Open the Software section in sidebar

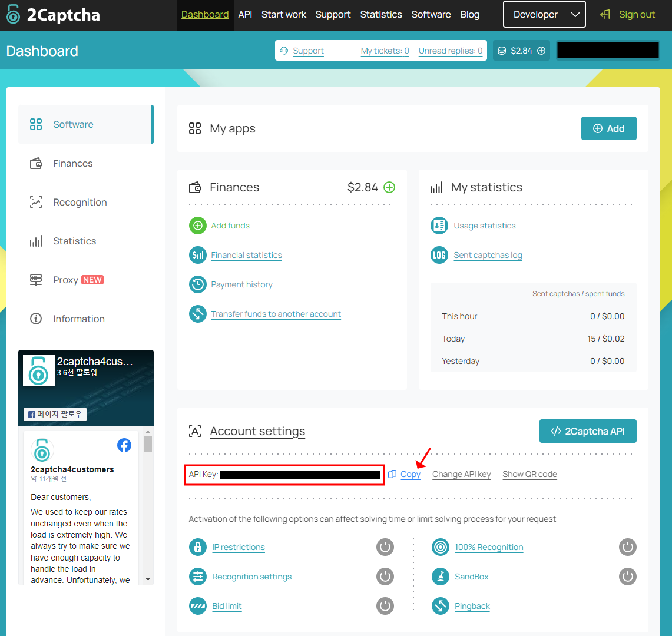tap(73, 124)
